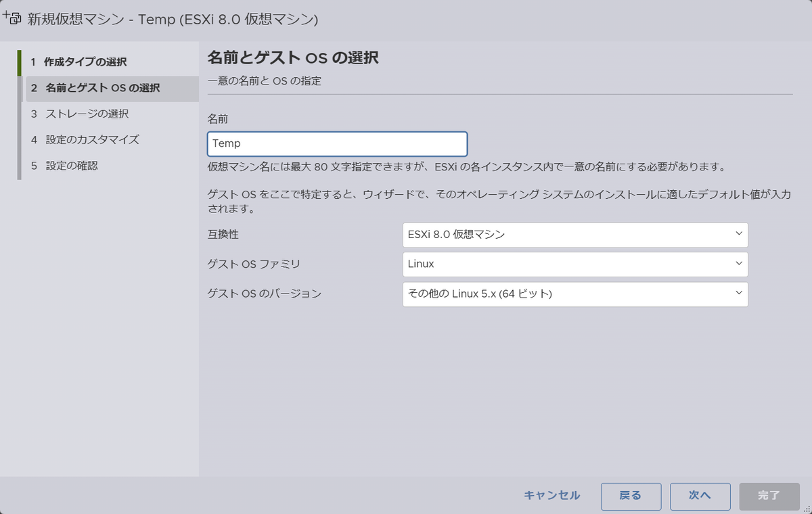Click the ゲスト OS のバージョン label

click(264, 294)
